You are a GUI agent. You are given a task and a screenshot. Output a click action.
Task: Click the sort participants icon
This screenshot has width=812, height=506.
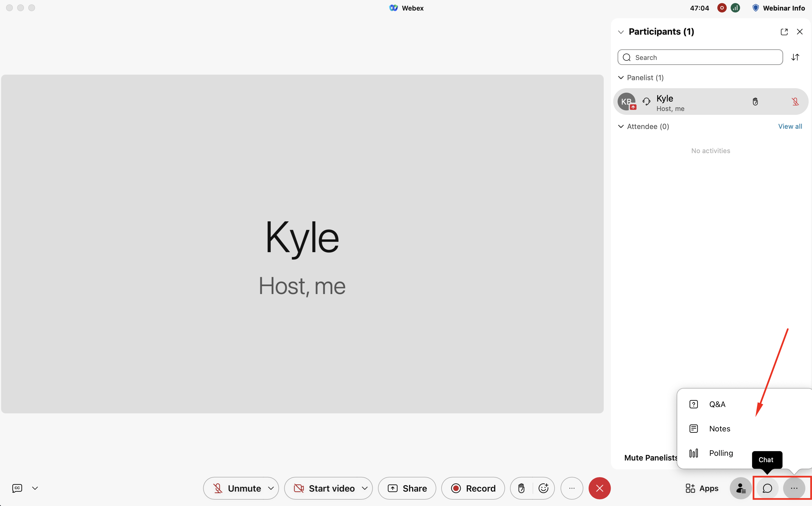click(795, 57)
